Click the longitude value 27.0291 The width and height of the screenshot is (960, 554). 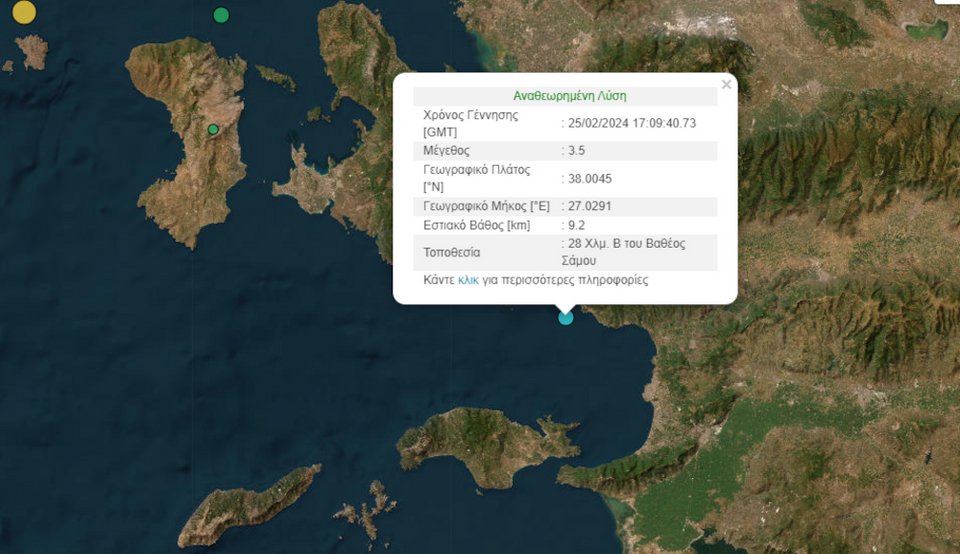tap(590, 206)
